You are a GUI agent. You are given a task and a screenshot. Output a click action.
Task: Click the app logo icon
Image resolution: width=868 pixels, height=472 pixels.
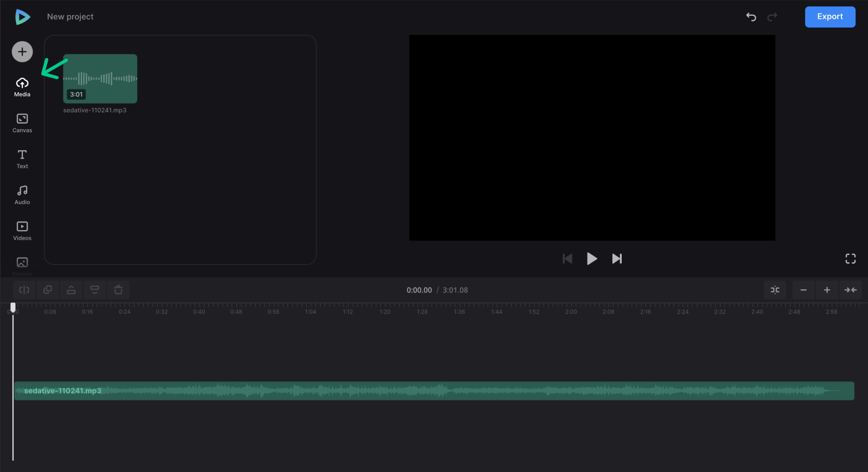pyautogui.click(x=22, y=17)
